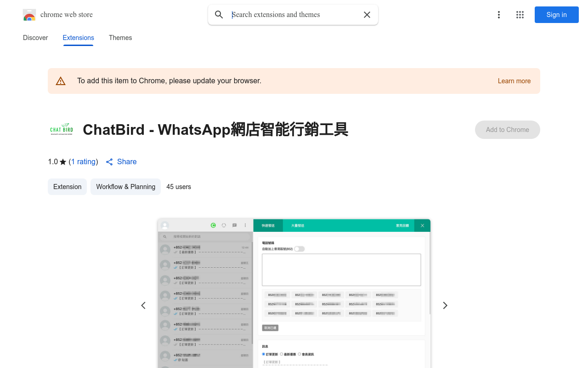Open the 1 rating link
This screenshot has width=588, height=368.
click(x=83, y=162)
